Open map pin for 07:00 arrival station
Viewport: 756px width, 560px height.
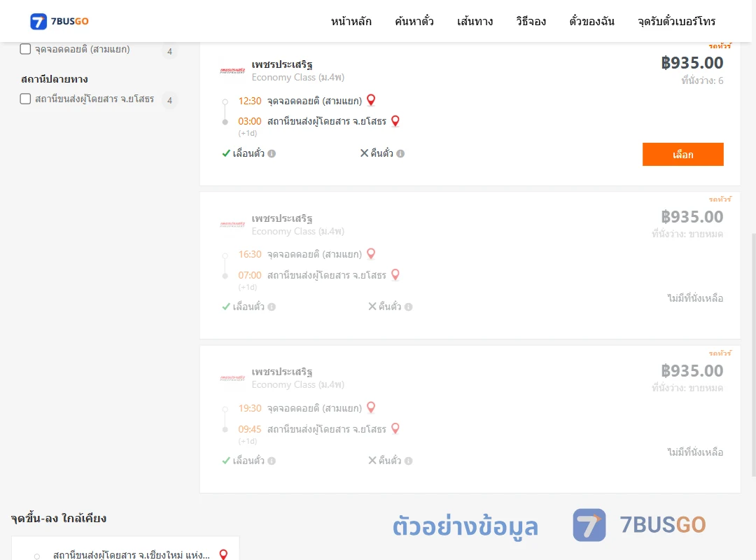(x=395, y=274)
